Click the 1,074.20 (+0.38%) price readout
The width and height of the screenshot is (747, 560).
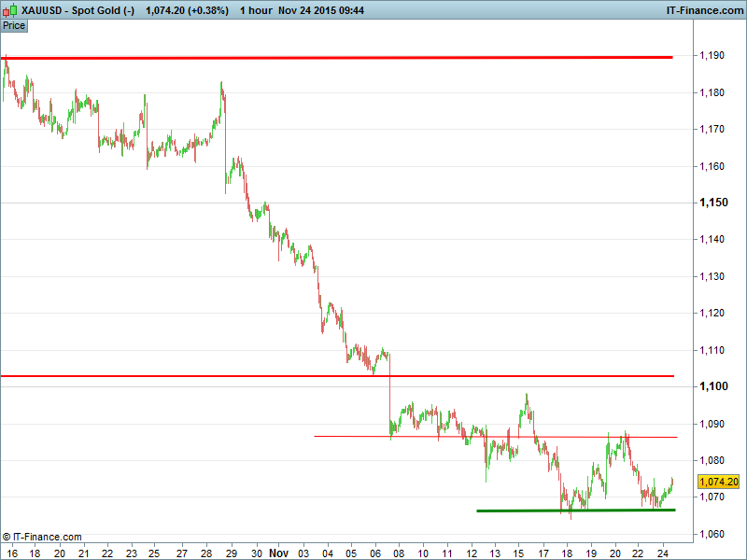point(186,10)
